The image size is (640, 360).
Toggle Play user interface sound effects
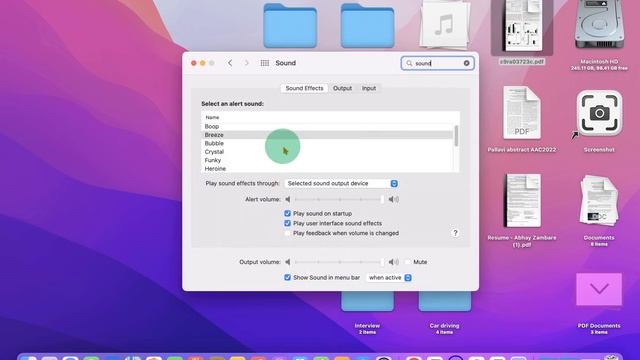coord(287,223)
